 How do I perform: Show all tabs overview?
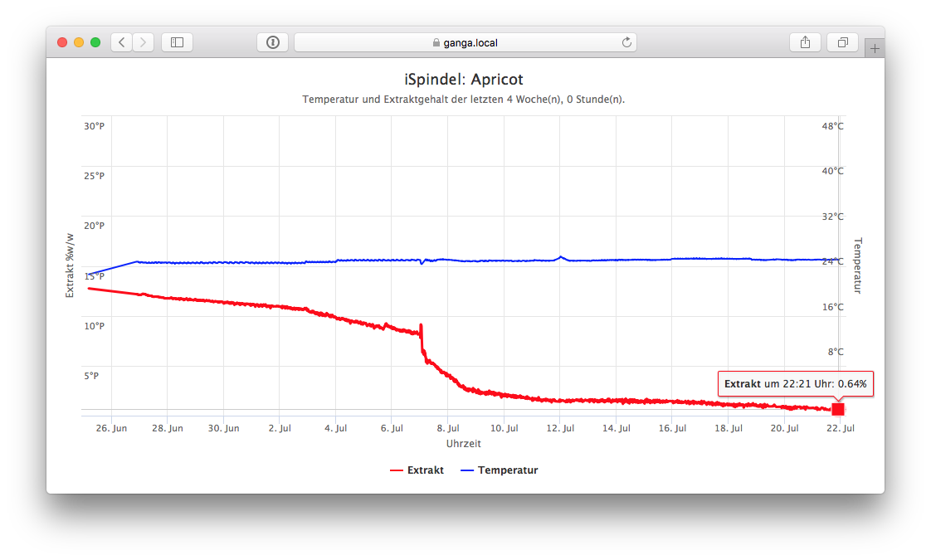coord(842,42)
